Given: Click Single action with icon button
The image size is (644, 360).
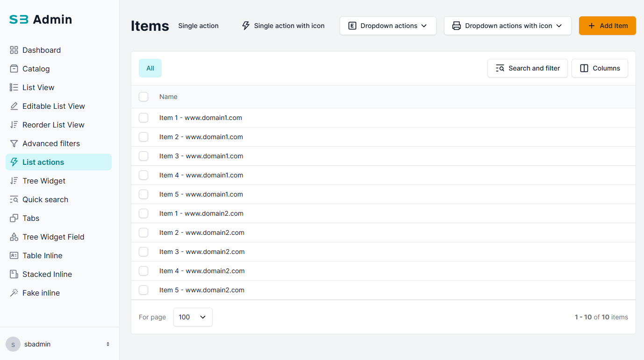Looking at the screenshot, I should coord(283,26).
